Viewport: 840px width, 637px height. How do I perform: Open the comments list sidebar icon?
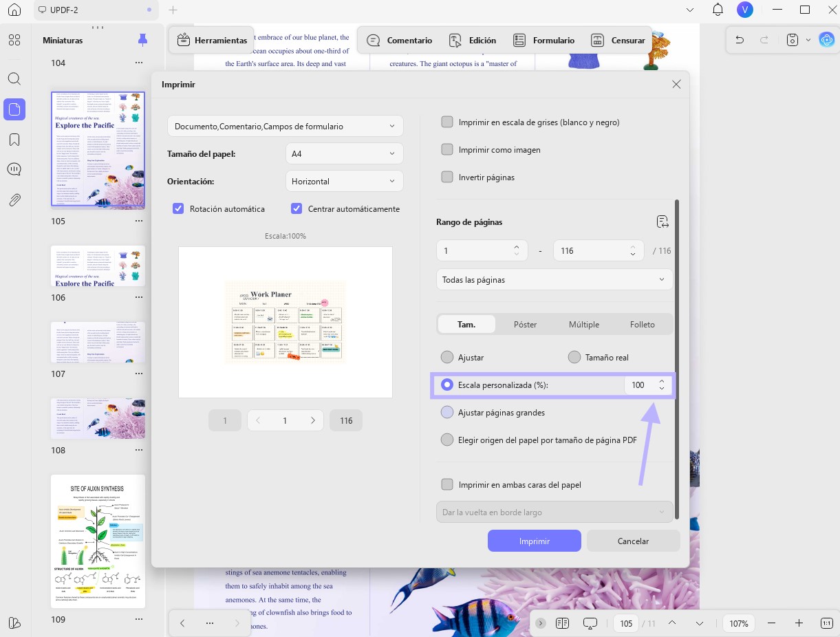click(14, 169)
